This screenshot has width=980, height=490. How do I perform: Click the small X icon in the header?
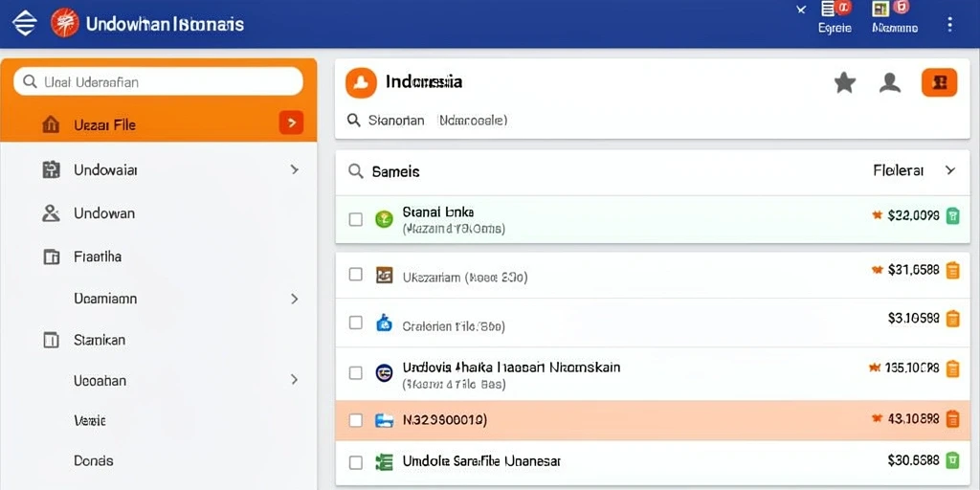pyautogui.click(x=801, y=10)
